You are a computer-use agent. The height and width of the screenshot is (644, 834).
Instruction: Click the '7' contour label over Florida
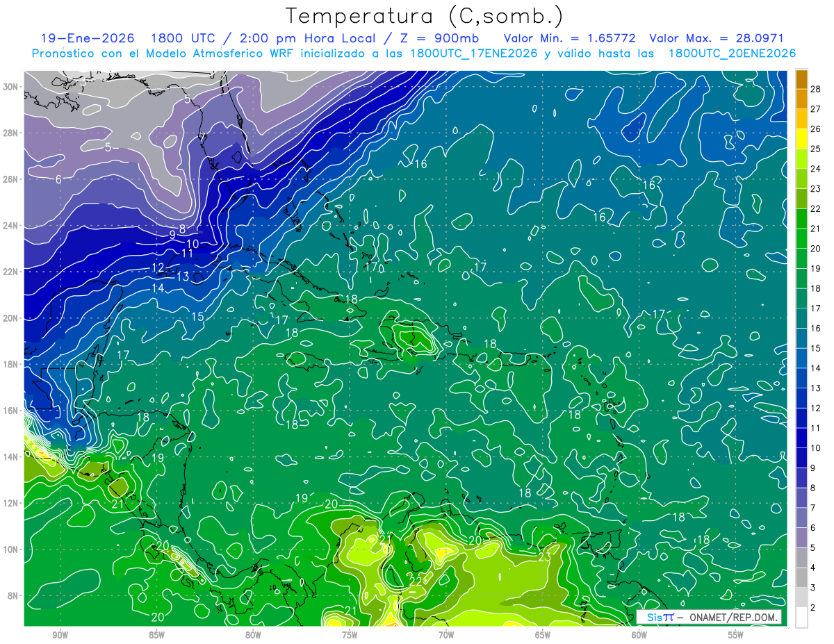point(202,137)
